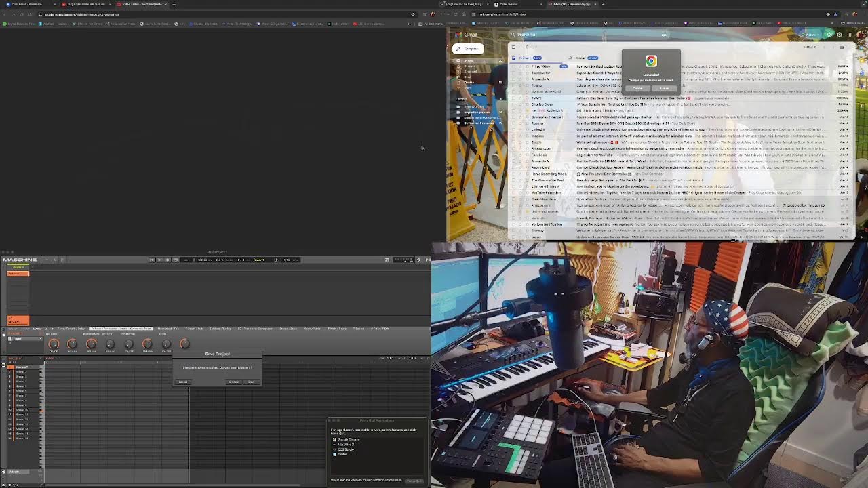
Task: Star the Charles Cleyn email
Action: pyautogui.click(x=520, y=104)
